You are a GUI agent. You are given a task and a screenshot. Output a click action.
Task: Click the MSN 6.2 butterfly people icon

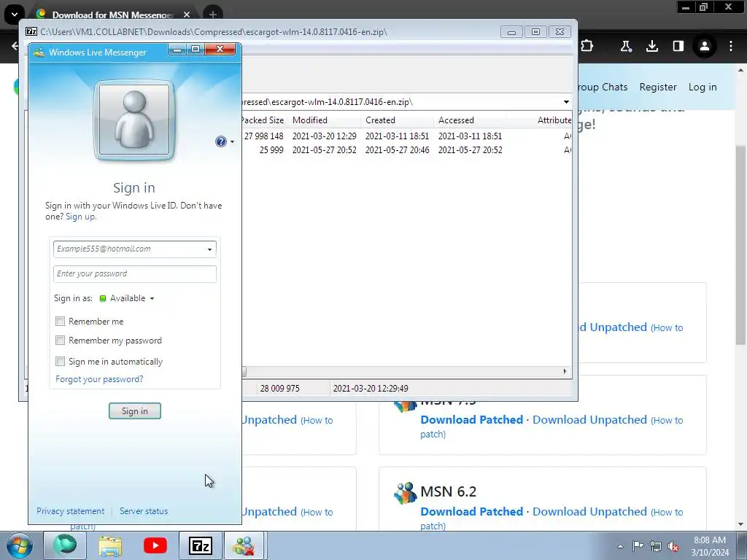coord(406,494)
